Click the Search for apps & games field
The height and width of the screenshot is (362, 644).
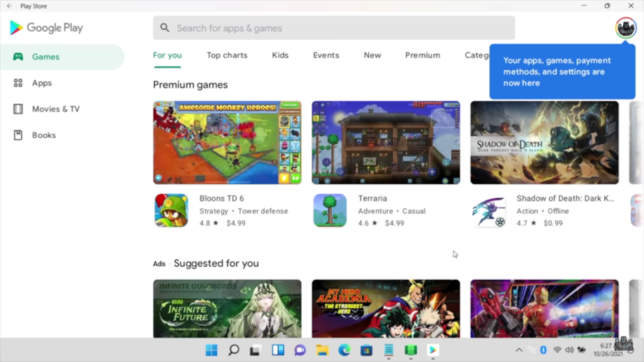point(334,28)
